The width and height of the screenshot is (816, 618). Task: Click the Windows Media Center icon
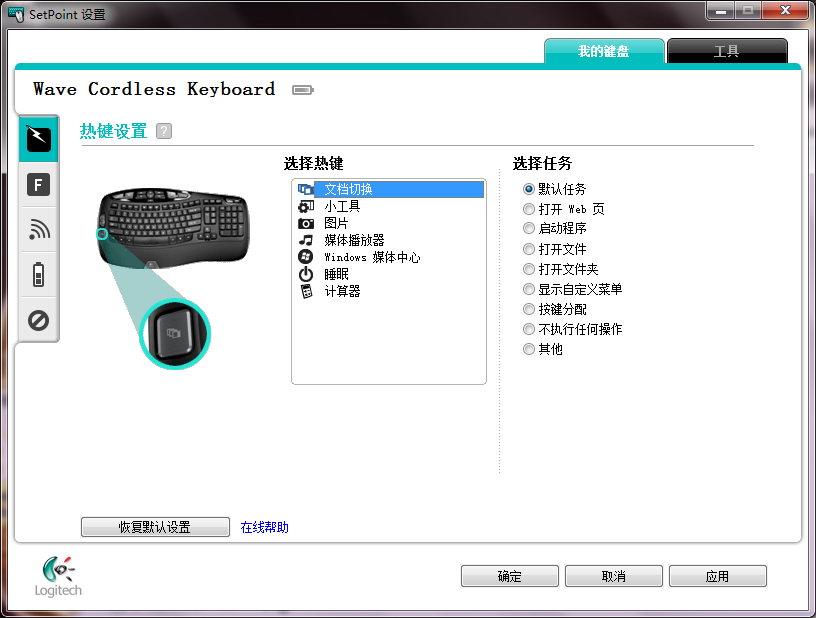pos(305,257)
